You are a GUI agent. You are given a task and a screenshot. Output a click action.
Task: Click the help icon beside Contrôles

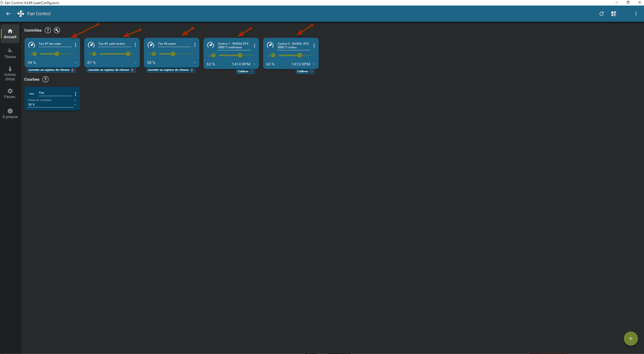click(48, 30)
